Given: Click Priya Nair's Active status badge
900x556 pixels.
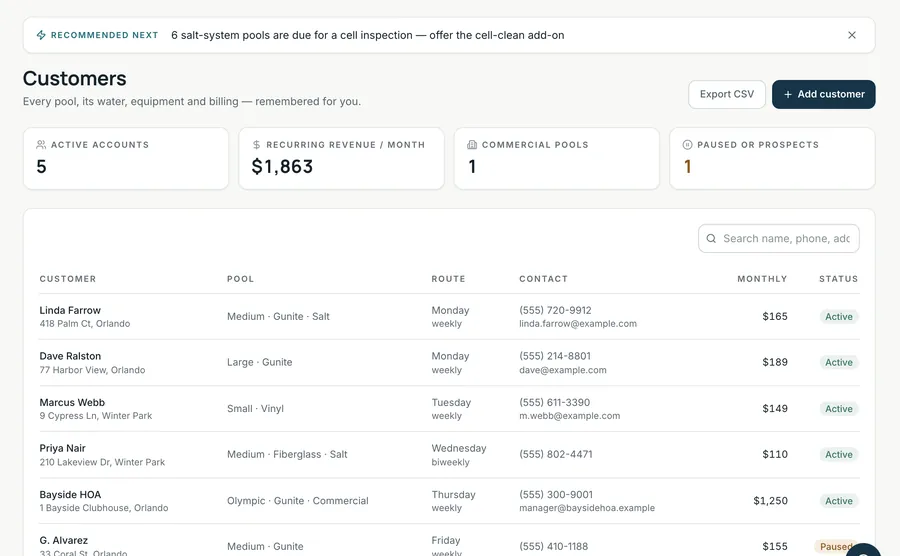Looking at the screenshot, I should [839, 454].
